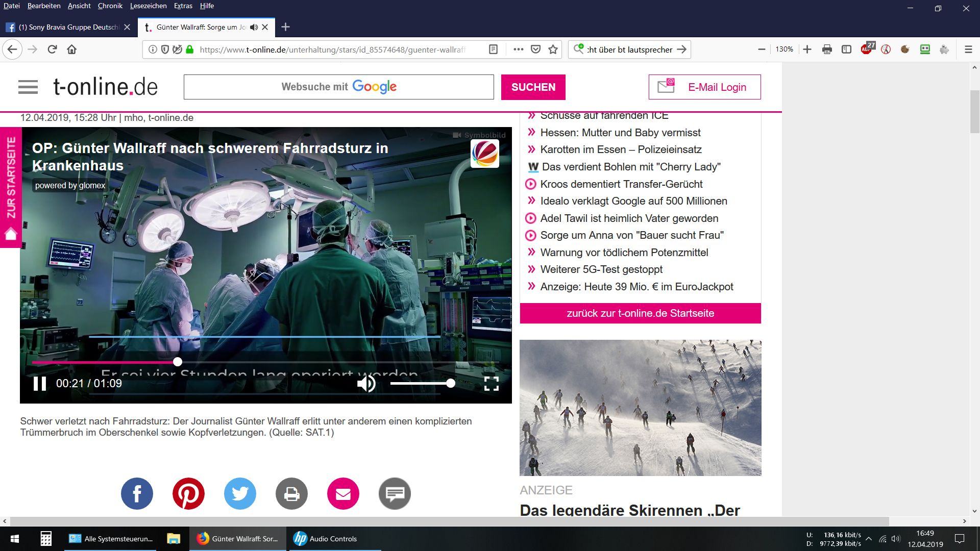Click ZUR STARTSEITE side tab
This screenshot has height=551, width=980.
click(11, 187)
